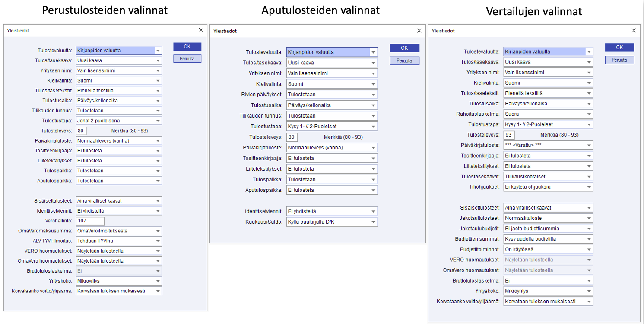Close the Aputulosteiden valinnat Yleistiedot dialog
Screen dimensions: 644x324
419,31
